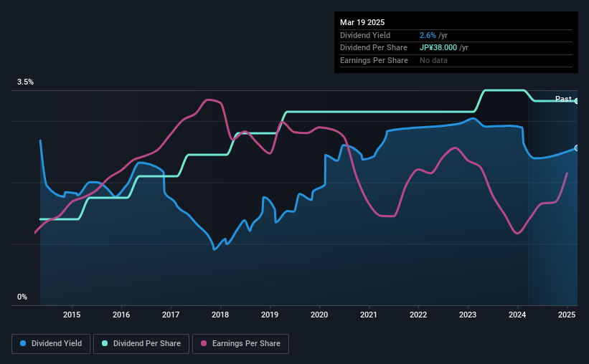Toggle the Dividend Yield legend button
Screen dimensions: 589x364
(51, 344)
